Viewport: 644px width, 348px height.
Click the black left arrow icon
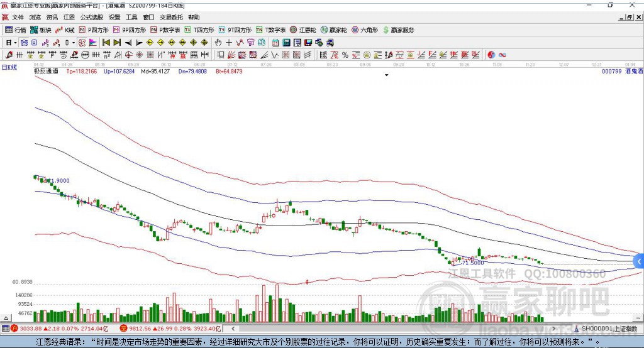[x=128, y=43]
